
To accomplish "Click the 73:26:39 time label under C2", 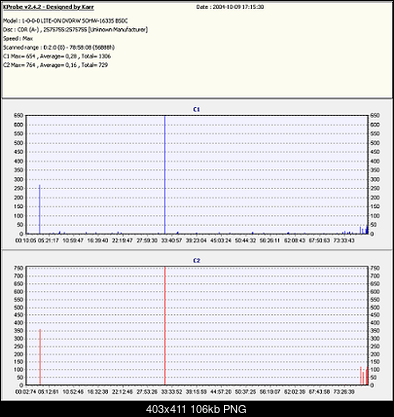I will (x=344, y=392).
